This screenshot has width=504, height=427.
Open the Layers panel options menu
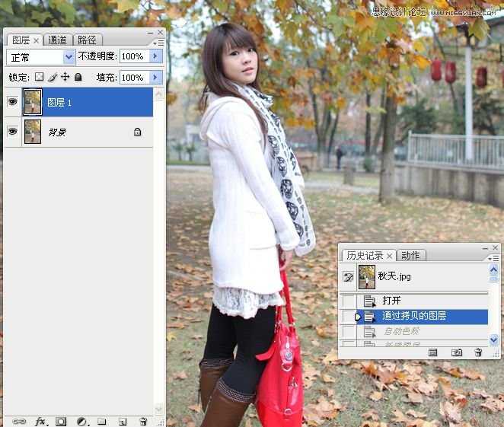158,43
